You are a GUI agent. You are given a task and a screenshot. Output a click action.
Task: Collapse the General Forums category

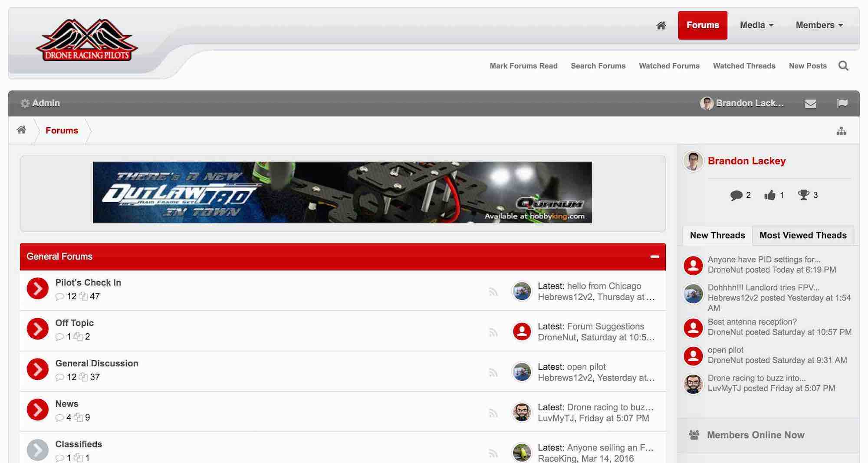click(x=654, y=257)
